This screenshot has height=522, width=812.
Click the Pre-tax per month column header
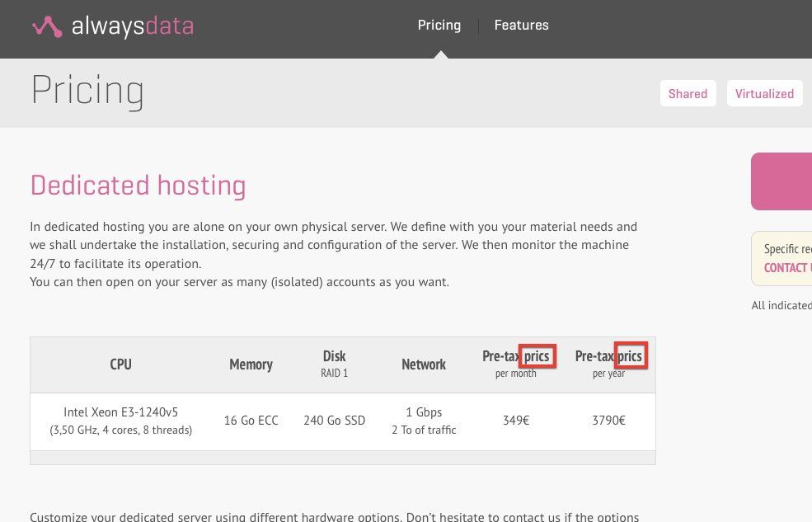(x=516, y=363)
